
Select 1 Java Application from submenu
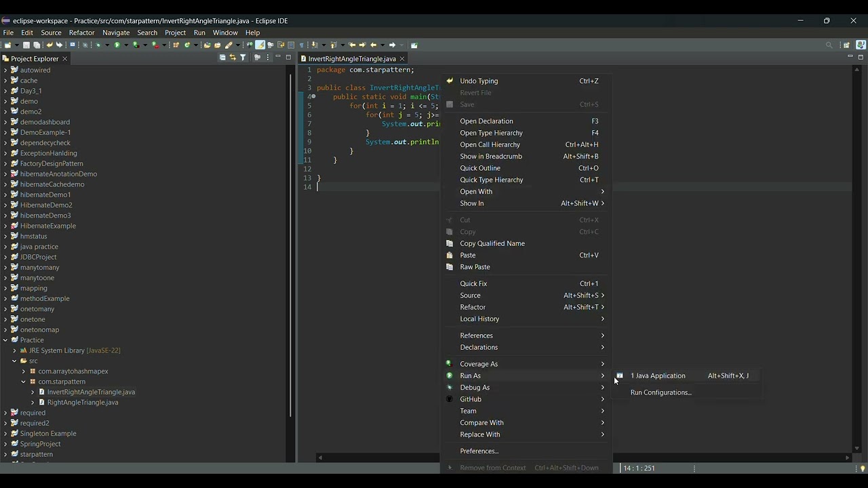658,375
